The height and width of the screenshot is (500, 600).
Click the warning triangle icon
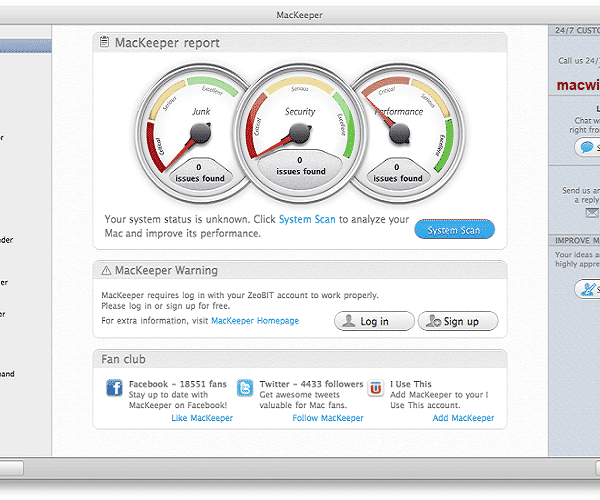106,270
